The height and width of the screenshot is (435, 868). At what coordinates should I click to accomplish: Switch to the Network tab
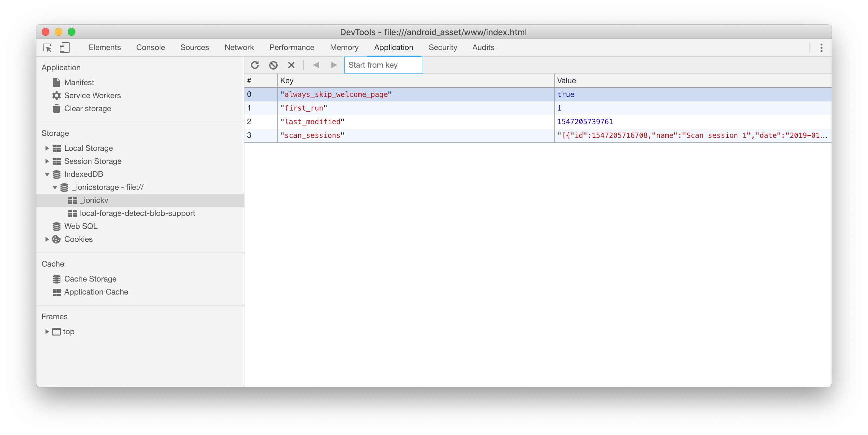coord(239,47)
